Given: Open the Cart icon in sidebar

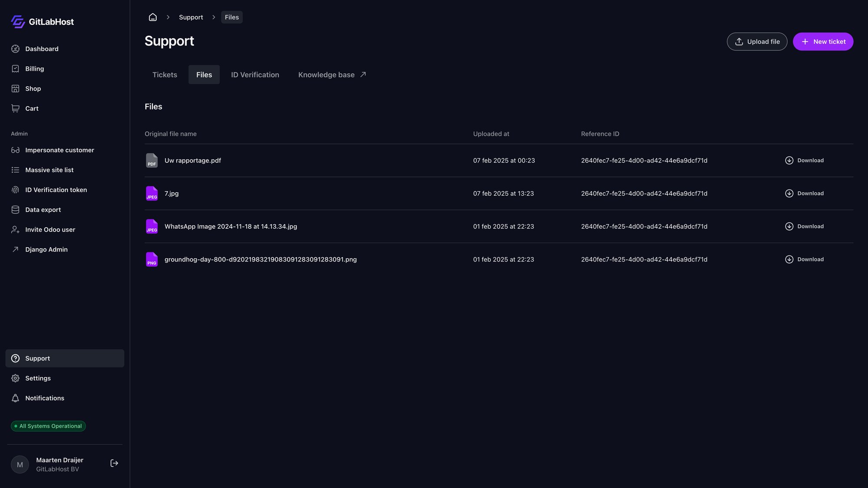Looking at the screenshot, I should tap(16, 108).
